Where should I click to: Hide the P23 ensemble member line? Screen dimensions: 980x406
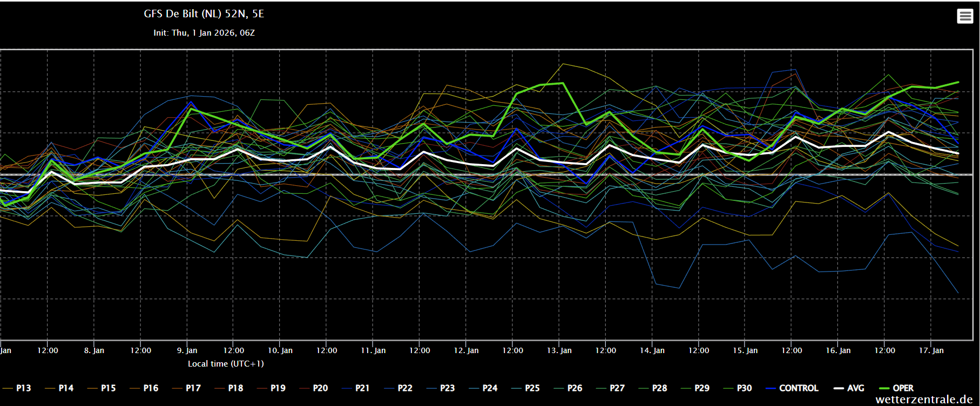[x=441, y=388]
